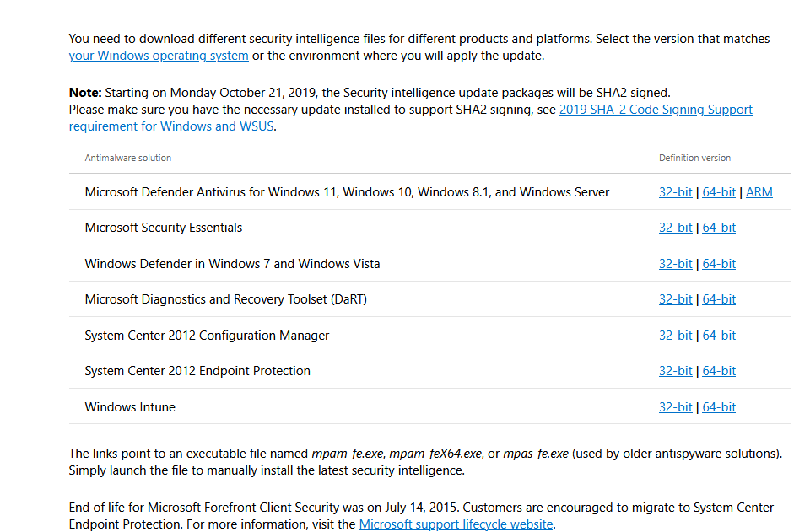Viewport: 794px width, 532px height.
Task: Download 64-bit for Microsoft Defender Antivirus
Action: pos(719,192)
